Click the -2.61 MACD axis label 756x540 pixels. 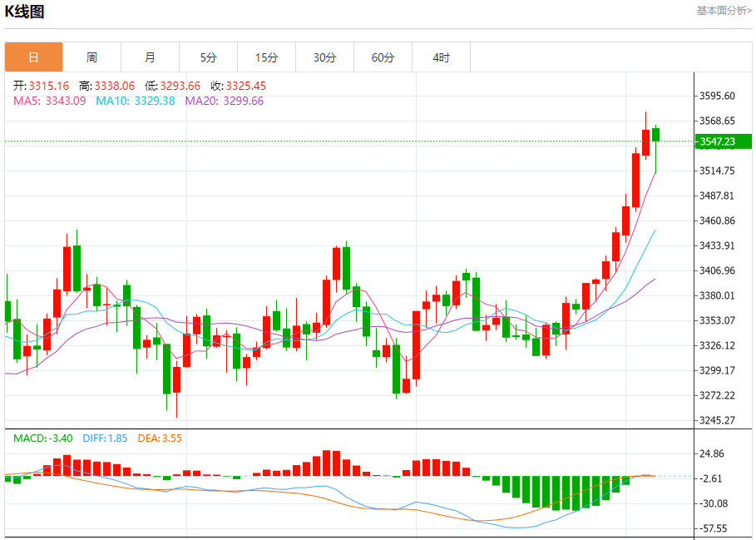coord(711,478)
